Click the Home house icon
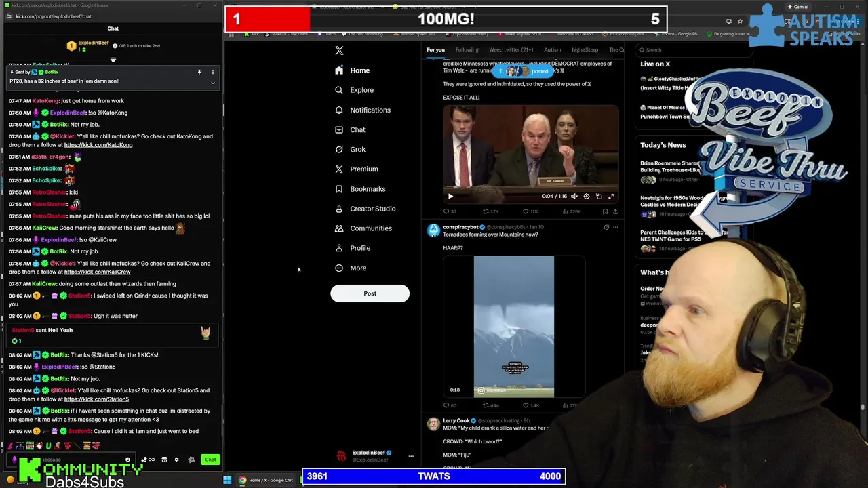868x488 pixels. point(339,70)
